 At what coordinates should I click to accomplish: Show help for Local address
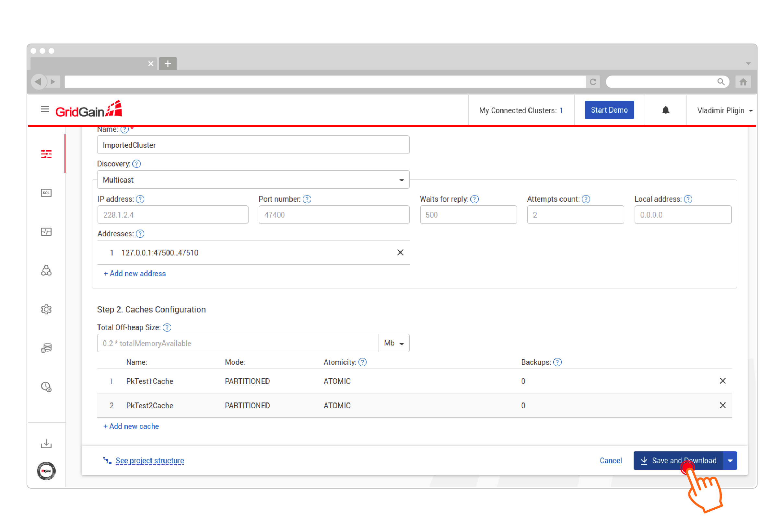click(688, 199)
